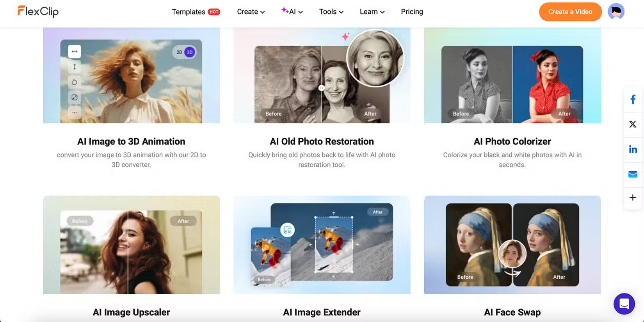Select the AI Face Swap thumbnail
The height and width of the screenshot is (322, 644).
point(512,245)
